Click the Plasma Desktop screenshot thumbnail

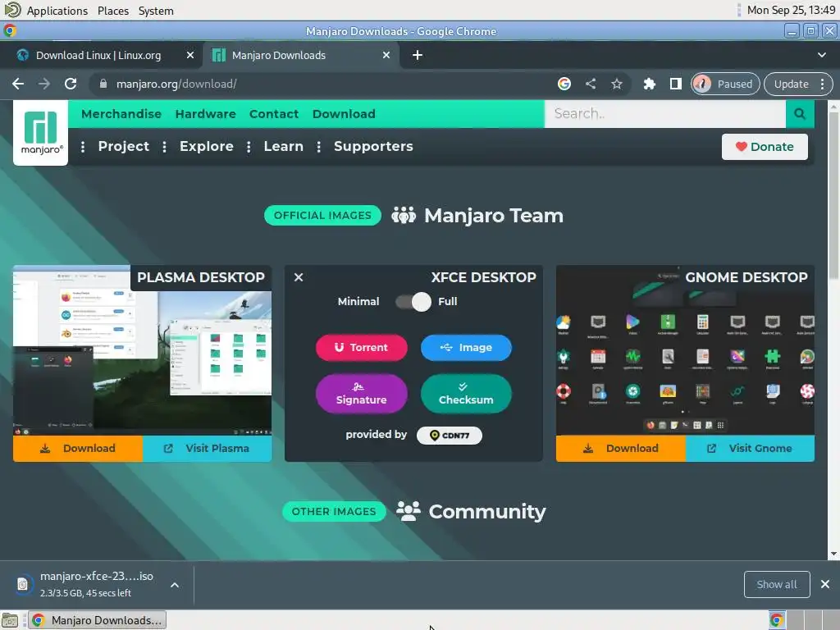point(142,349)
